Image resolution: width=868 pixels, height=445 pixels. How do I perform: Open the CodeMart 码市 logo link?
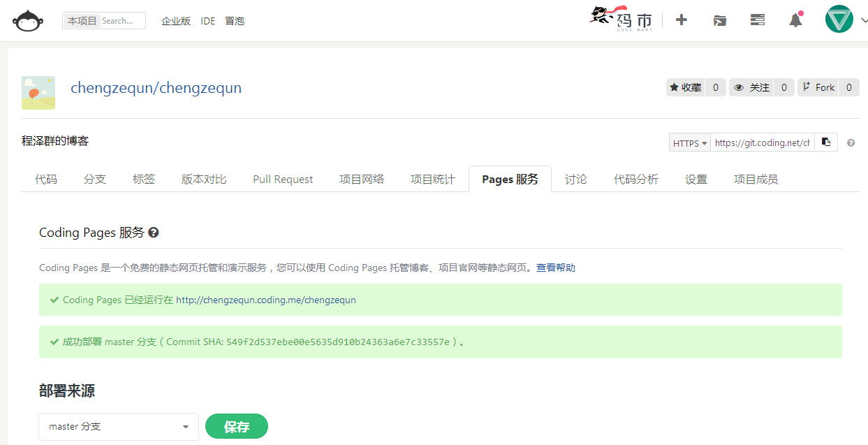click(x=621, y=20)
